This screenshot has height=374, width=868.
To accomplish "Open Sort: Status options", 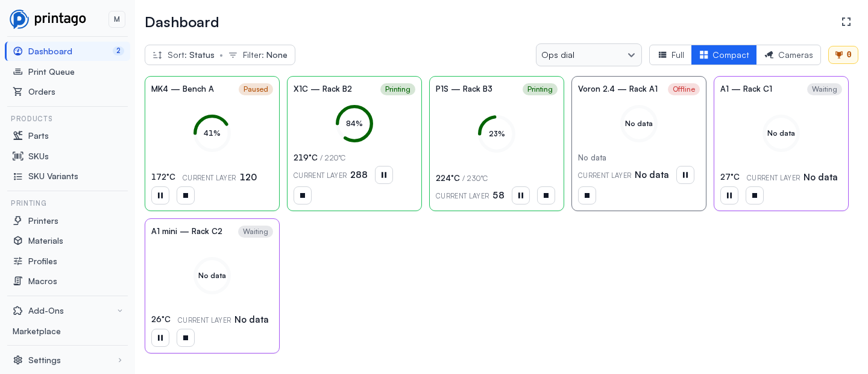I will [184, 55].
